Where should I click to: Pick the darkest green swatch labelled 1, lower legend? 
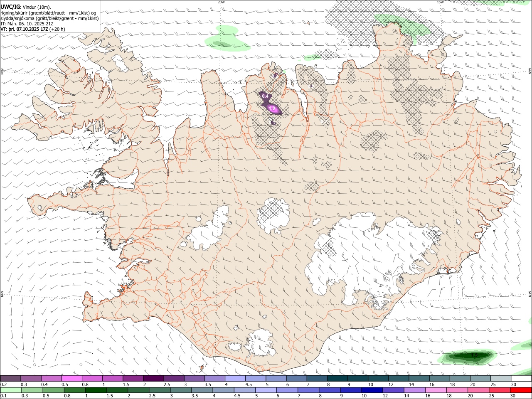pyautogui.click(x=96, y=390)
